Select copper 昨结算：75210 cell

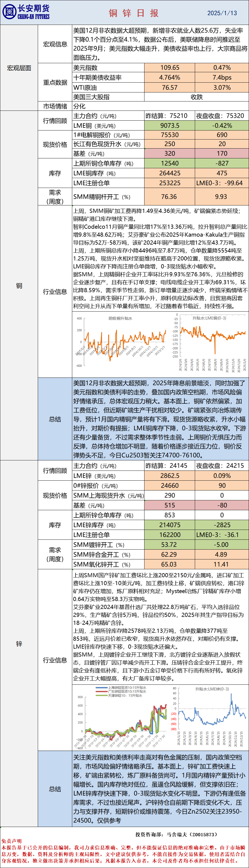click(x=169, y=116)
